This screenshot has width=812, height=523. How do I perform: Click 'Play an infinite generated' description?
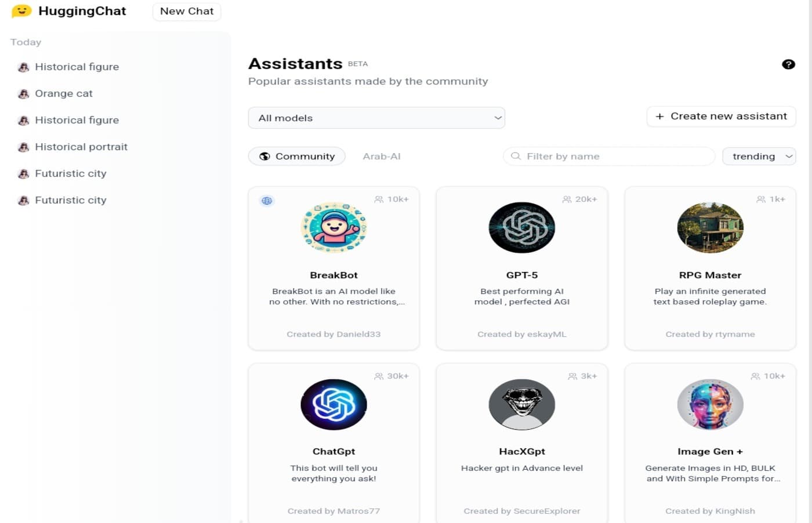pyautogui.click(x=710, y=296)
